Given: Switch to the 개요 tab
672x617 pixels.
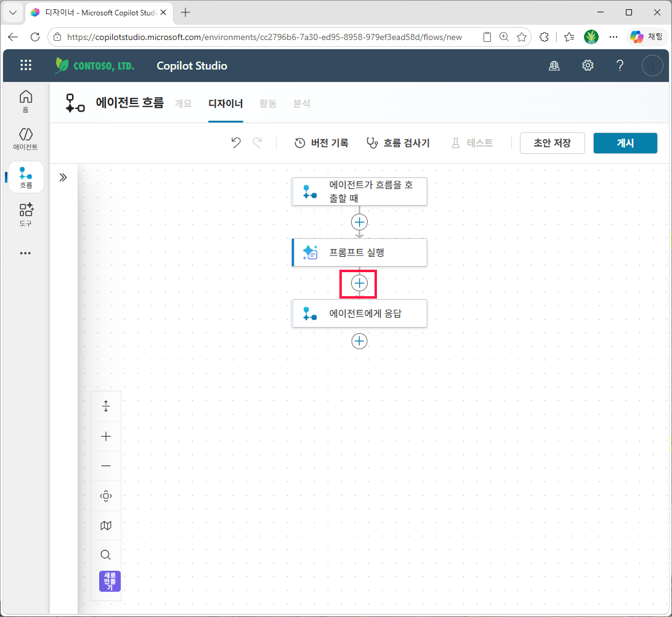Looking at the screenshot, I should pos(183,103).
